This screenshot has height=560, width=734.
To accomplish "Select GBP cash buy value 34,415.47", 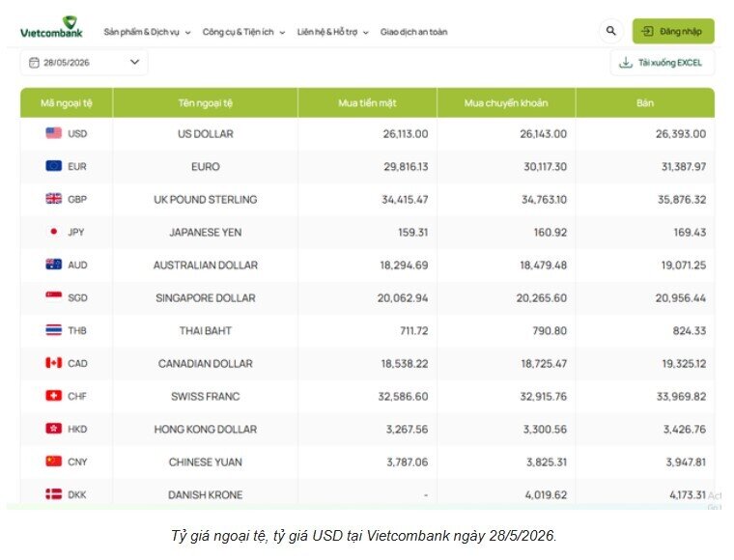I will (x=405, y=200).
